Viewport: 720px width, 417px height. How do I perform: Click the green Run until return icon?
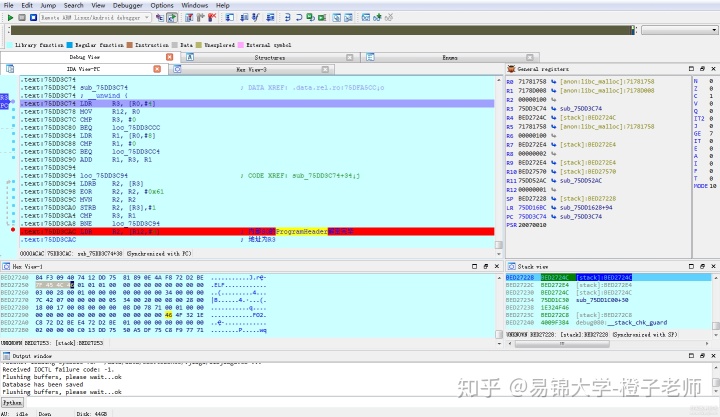tap(310, 17)
